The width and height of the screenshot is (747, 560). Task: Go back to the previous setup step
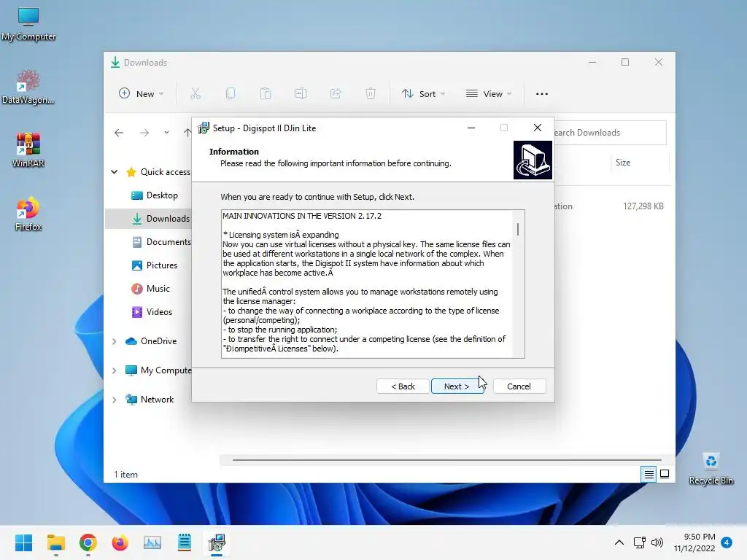[x=403, y=386]
